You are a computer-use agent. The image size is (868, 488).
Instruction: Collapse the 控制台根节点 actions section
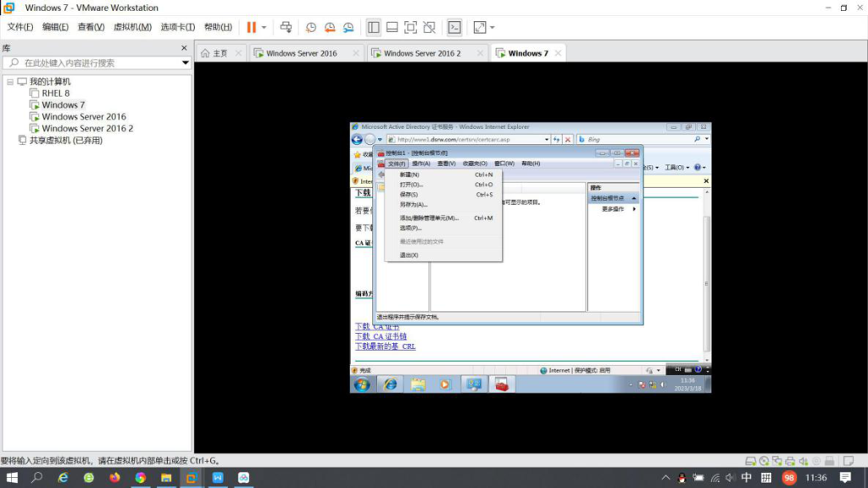[x=634, y=198]
